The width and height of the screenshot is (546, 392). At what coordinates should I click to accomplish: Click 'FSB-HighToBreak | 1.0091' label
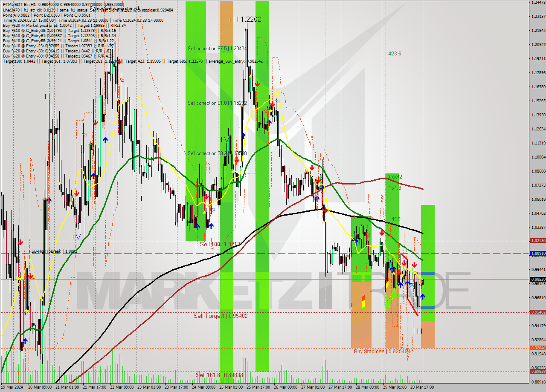pyautogui.click(x=53, y=251)
